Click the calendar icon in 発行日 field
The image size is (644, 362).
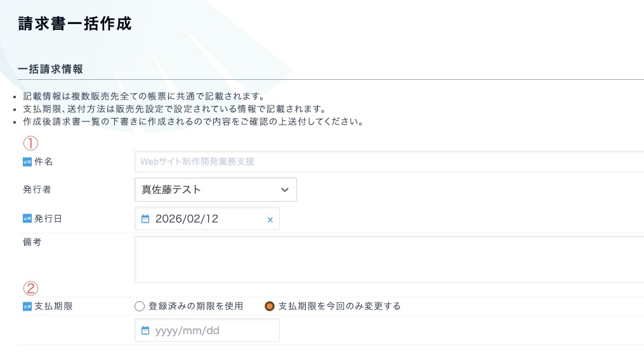click(145, 219)
